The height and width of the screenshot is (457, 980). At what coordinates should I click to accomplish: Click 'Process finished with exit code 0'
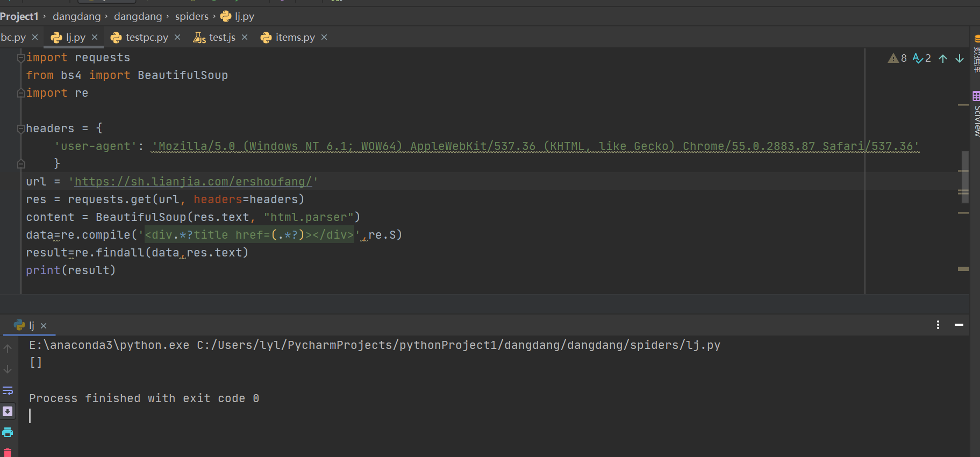click(x=144, y=398)
